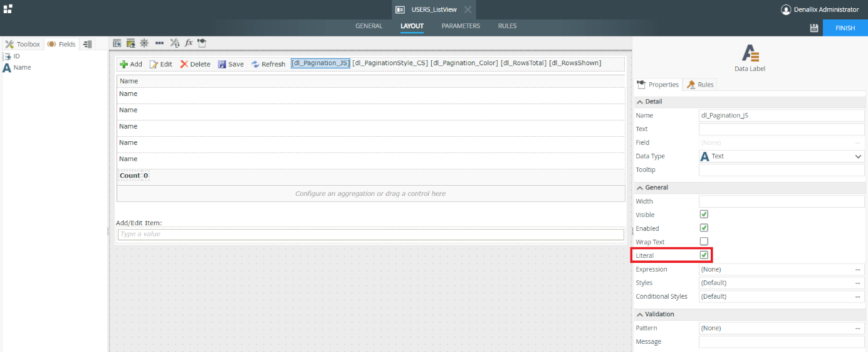Click the Tooltip input field
This screenshot has width=868, height=352.
(x=781, y=170)
